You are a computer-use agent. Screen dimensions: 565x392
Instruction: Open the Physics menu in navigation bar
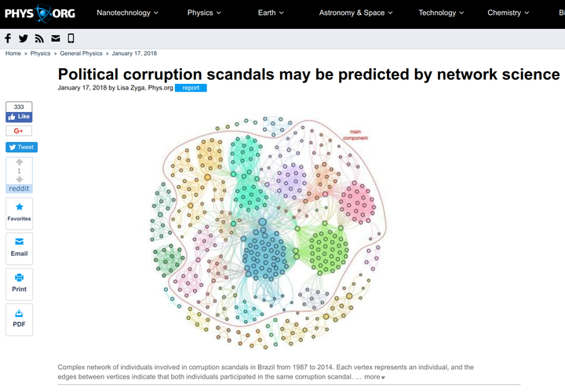pyautogui.click(x=204, y=13)
